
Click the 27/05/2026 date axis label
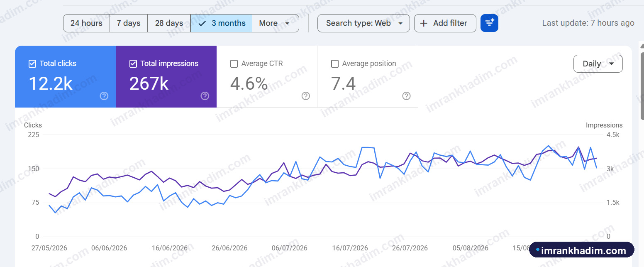click(x=49, y=248)
